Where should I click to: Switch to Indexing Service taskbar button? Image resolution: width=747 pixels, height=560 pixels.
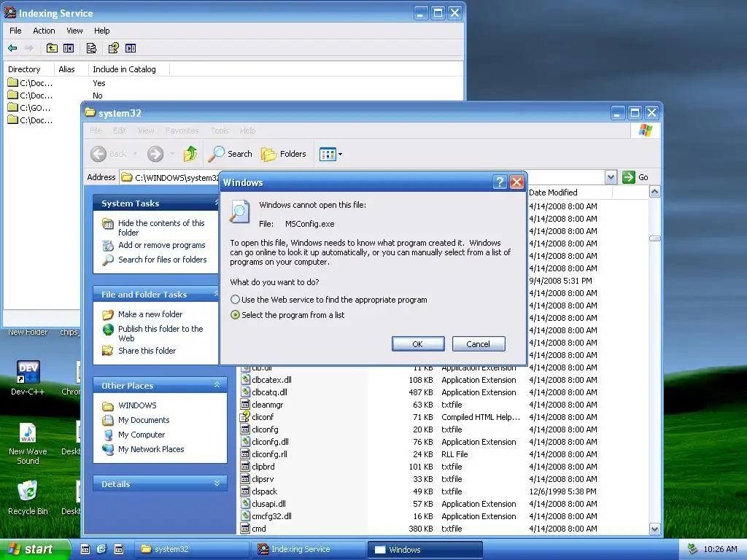point(307,549)
